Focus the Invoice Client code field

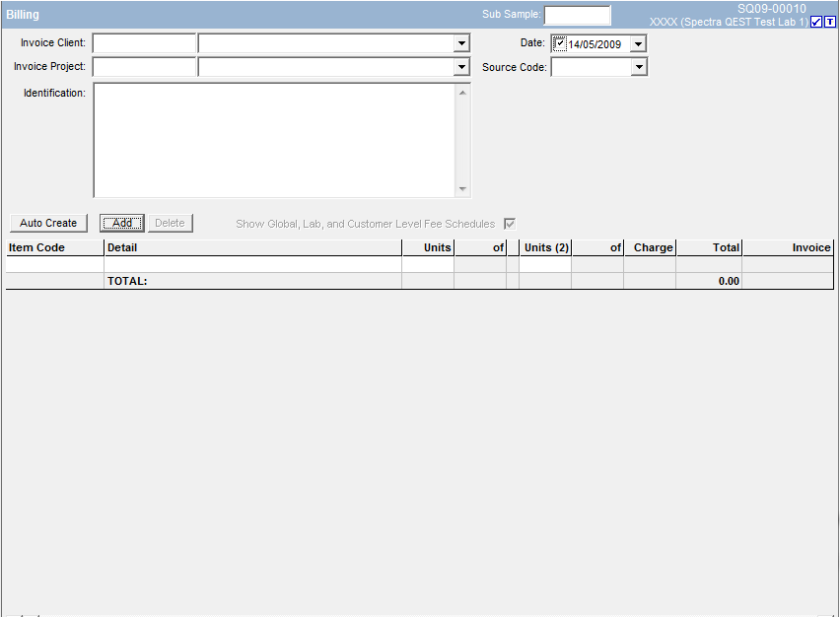click(144, 43)
